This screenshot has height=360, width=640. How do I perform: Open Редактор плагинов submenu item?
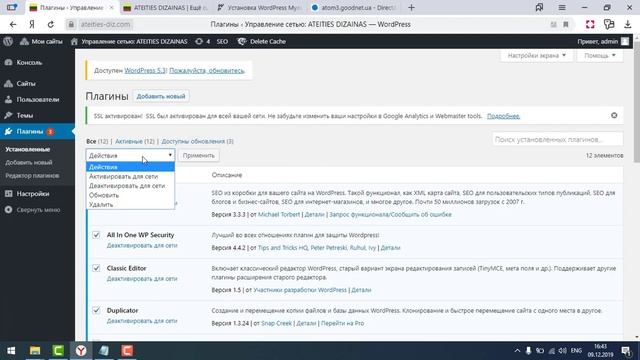[32, 176]
